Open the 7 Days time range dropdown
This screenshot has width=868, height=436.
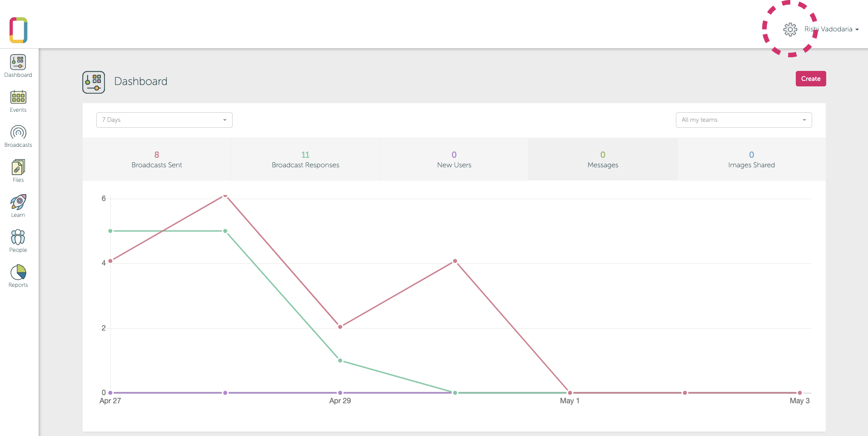click(x=164, y=120)
